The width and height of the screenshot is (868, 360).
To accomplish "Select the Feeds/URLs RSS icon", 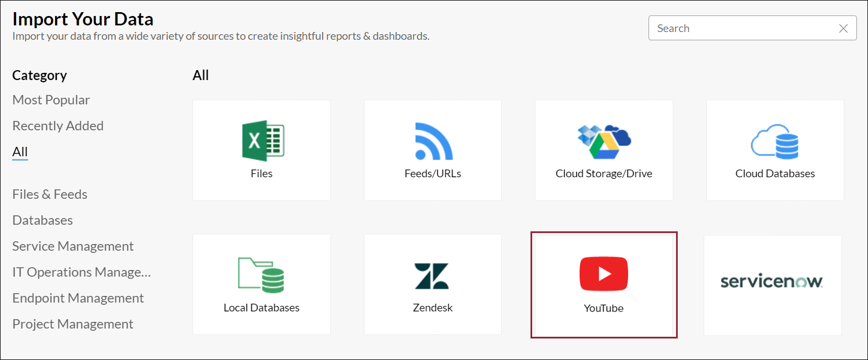I will 433,141.
